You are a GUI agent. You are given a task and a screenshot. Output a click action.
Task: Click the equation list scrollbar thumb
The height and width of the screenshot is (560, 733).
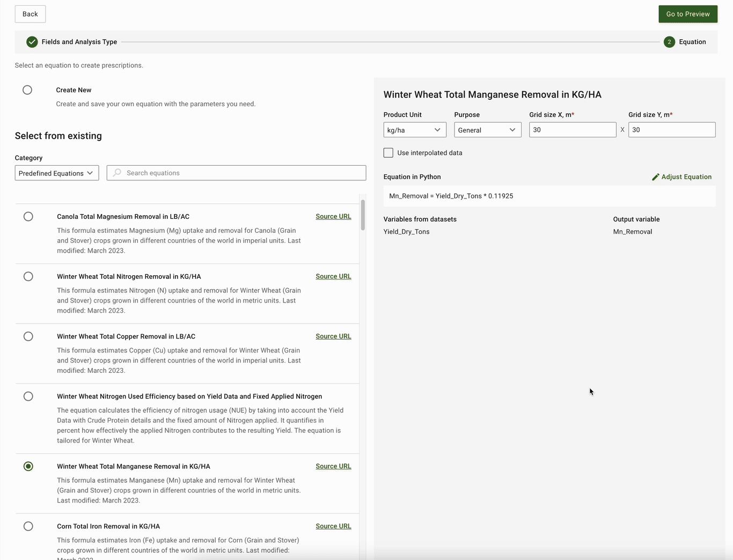click(x=363, y=215)
